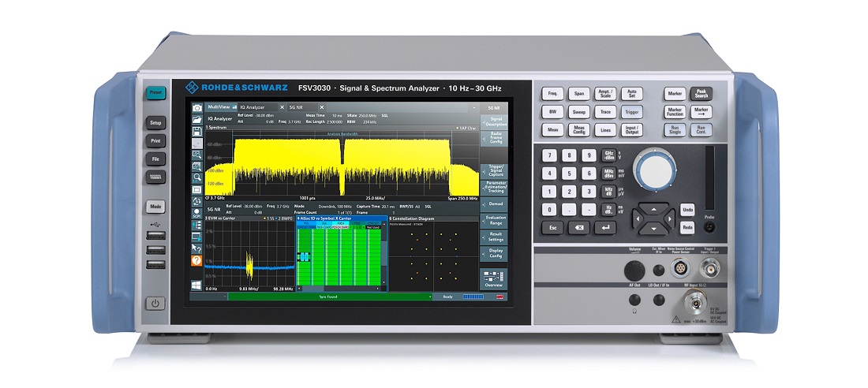Click horizontal scrollbar in Alloc ID panel
This screenshot has width=868, height=388.
pos(340,289)
